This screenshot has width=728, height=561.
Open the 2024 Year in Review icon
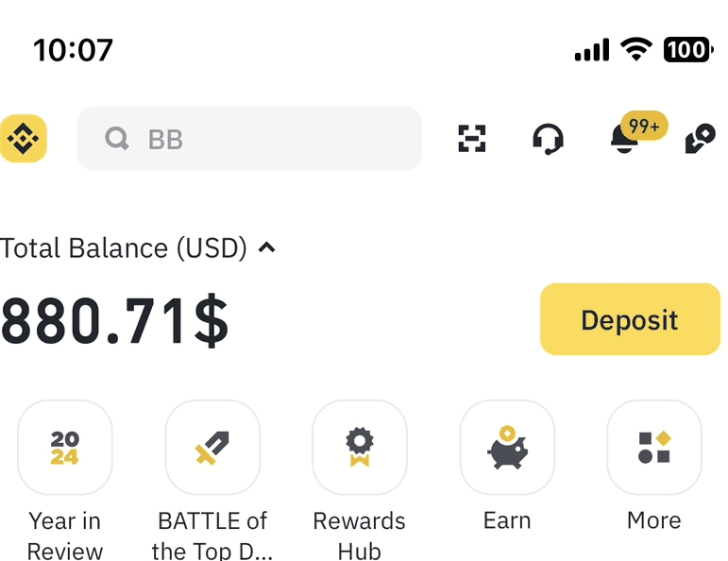[65, 448]
